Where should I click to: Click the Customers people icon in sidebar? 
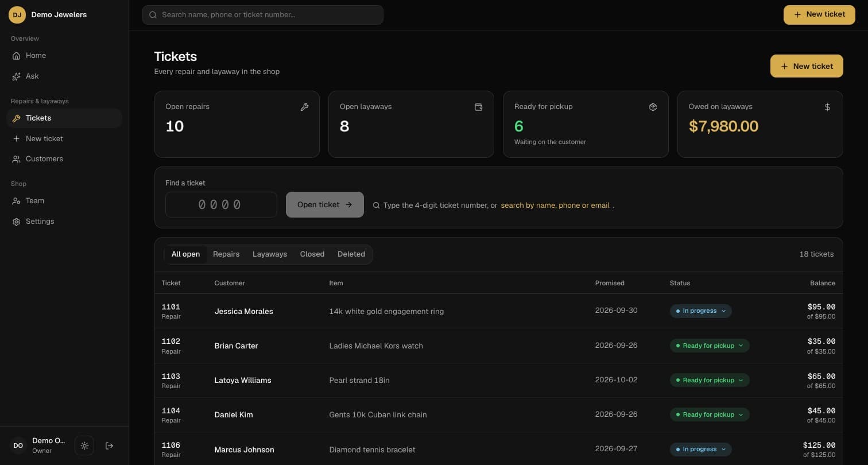tap(16, 159)
